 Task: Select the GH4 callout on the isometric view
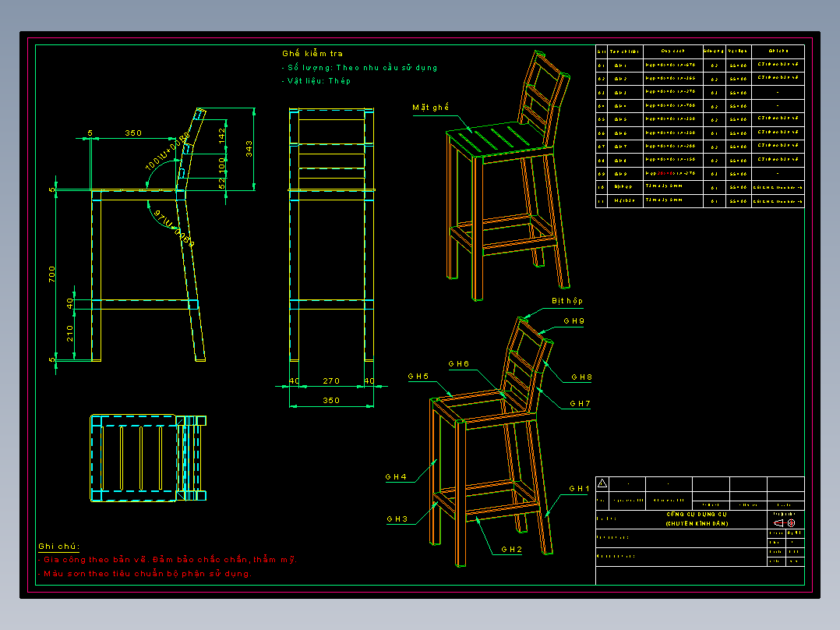coord(395,476)
